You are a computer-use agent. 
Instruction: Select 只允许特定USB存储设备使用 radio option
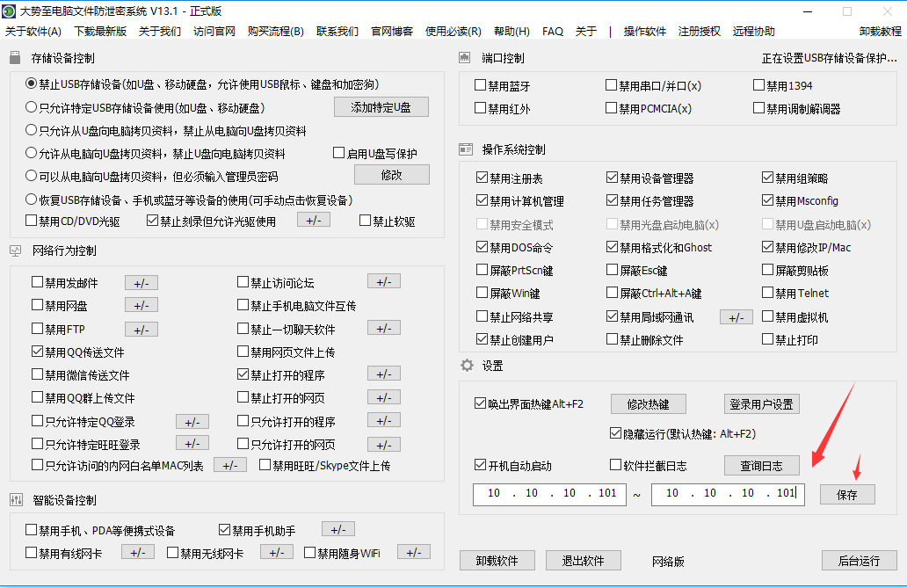coord(32,107)
